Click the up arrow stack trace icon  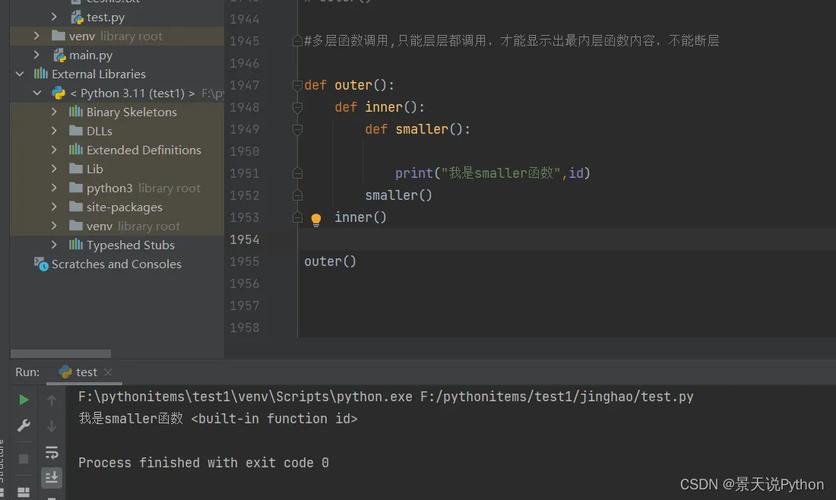click(52, 400)
